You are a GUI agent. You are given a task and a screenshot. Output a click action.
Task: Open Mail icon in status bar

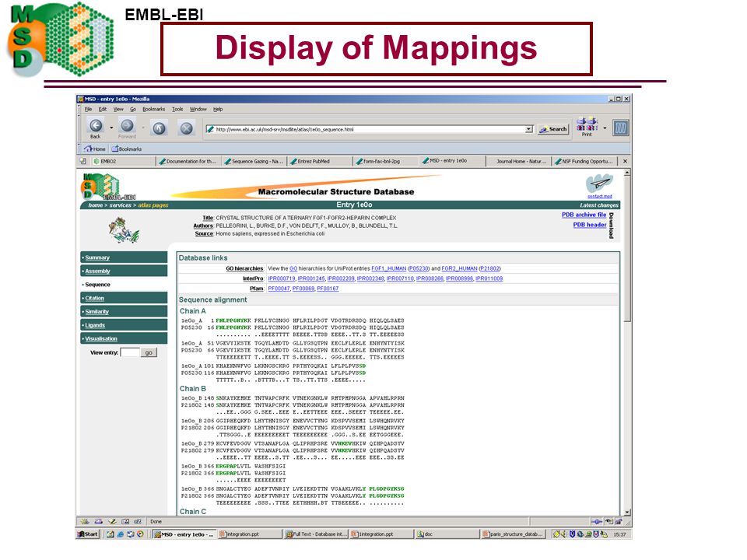click(99, 521)
